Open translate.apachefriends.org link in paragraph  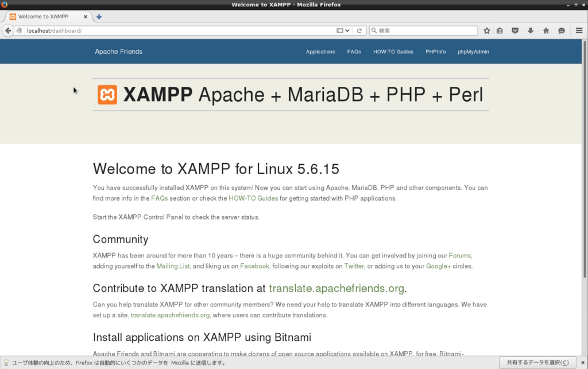170,316
